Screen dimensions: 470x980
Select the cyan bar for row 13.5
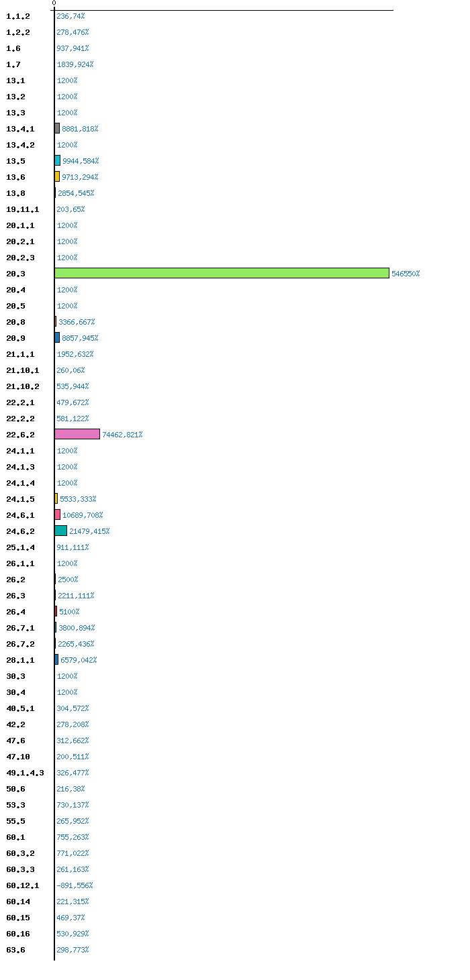tap(58, 160)
